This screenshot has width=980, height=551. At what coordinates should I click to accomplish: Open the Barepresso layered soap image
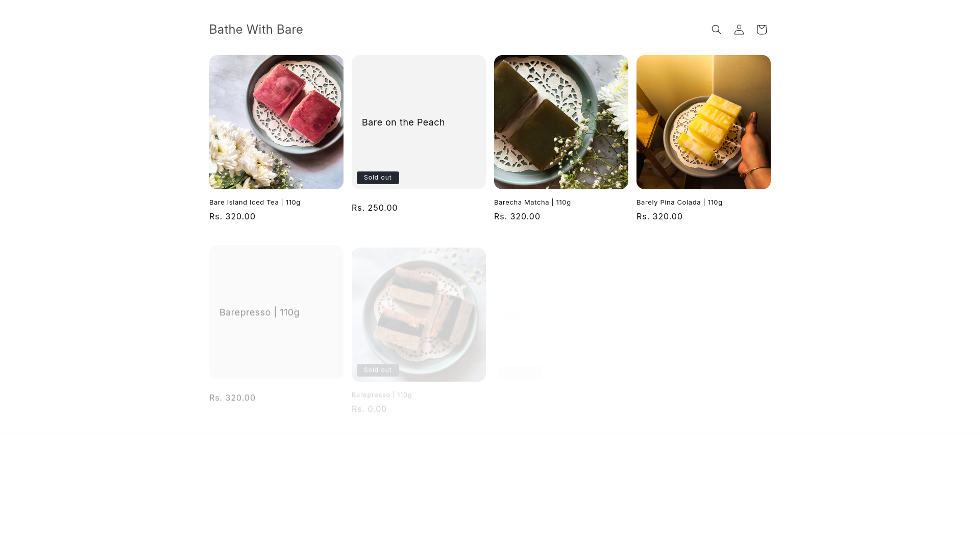coord(419,314)
